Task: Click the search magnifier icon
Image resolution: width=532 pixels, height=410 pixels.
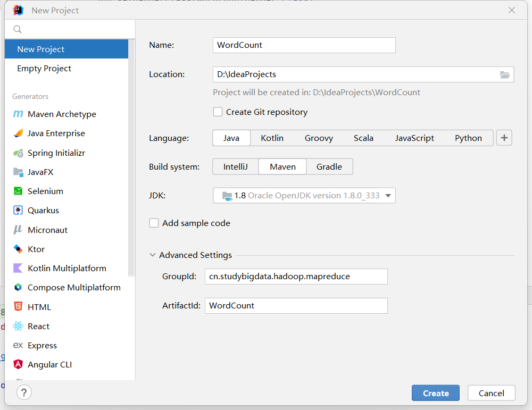Action: pos(18,29)
